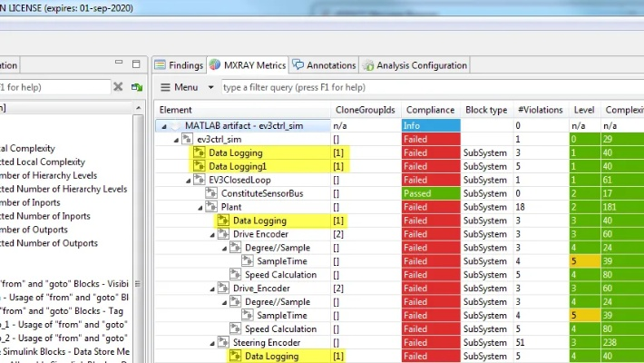The height and width of the screenshot is (363, 644).
Task: Sort by the Compliance column header
Action: click(429, 110)
